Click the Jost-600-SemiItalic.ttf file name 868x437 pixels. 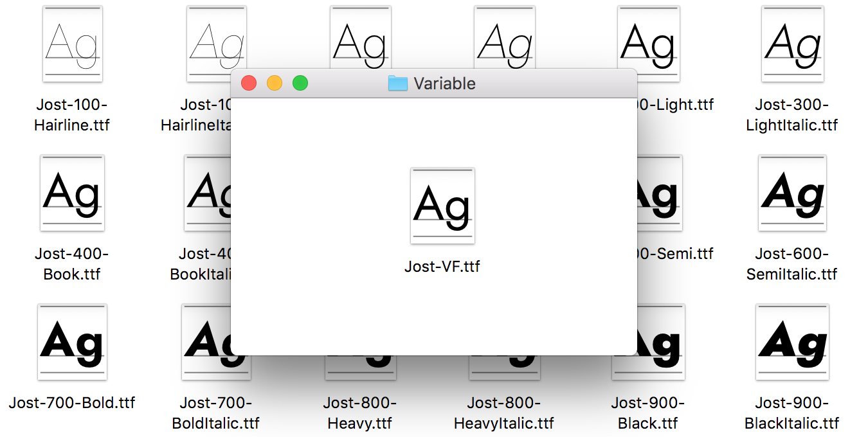[x=792, y=263]
